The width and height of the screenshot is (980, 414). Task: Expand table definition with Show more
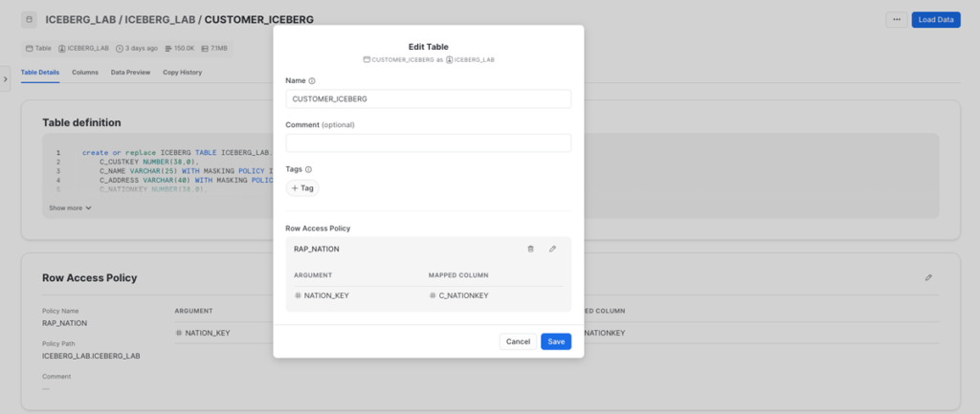click(71, 207)
